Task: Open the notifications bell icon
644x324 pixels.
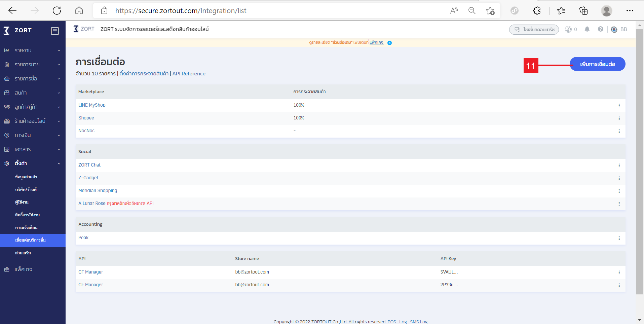Action: 587,29
